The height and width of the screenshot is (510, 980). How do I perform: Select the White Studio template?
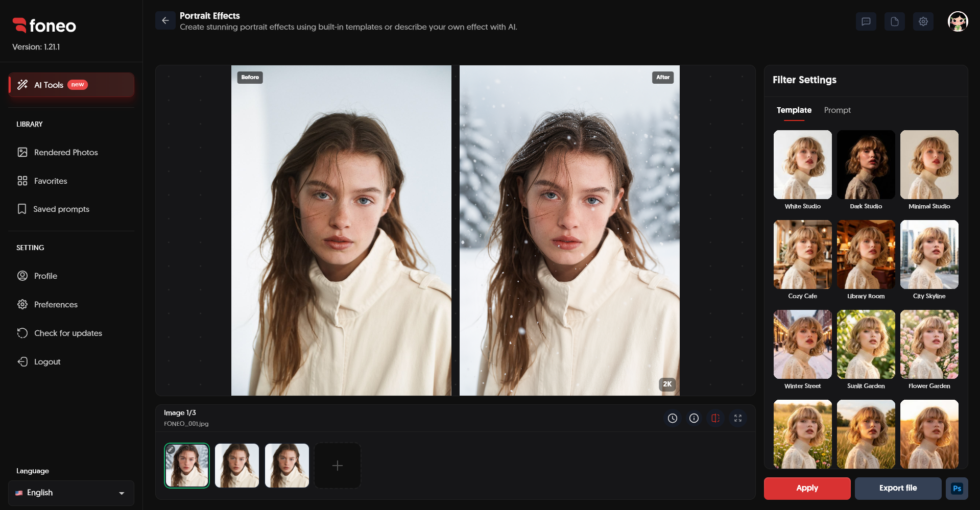[x=802, y=164]
